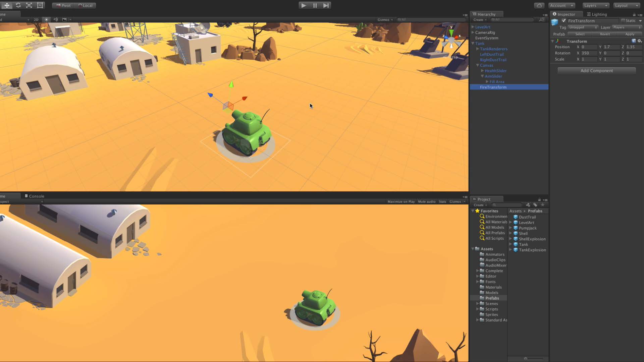
Task: Collapse the Tank hierarchy item
Action: tap(473, 44)
